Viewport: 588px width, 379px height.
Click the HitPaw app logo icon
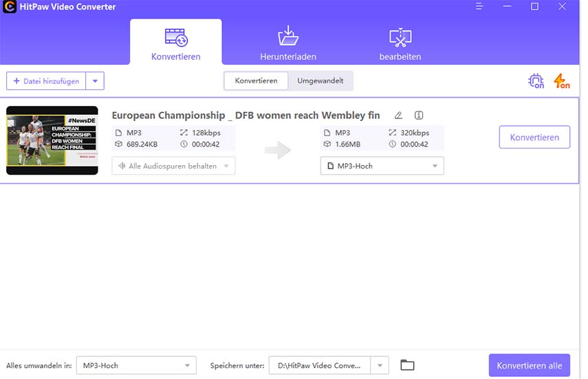coord(10,6)
